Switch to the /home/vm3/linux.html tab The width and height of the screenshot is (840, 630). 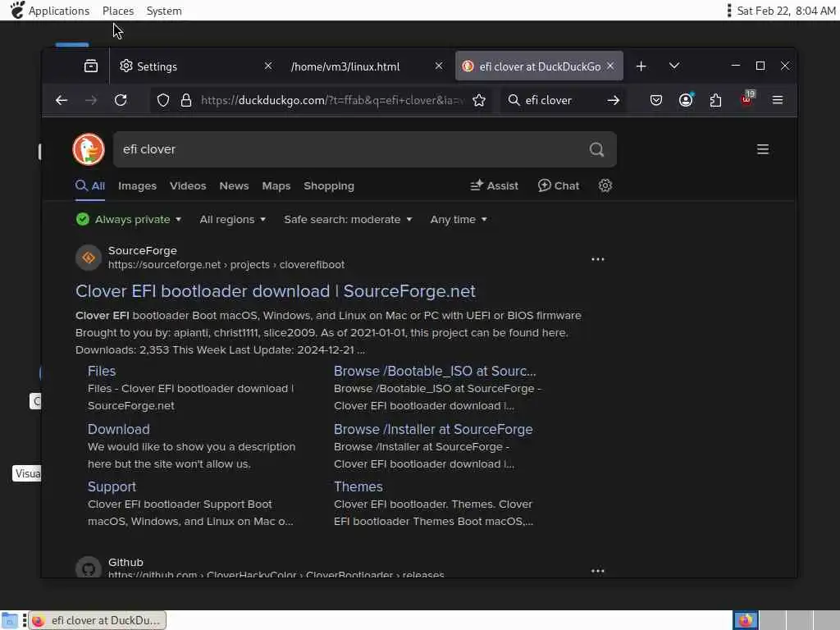pyautogui.click(x=367, y=66)
